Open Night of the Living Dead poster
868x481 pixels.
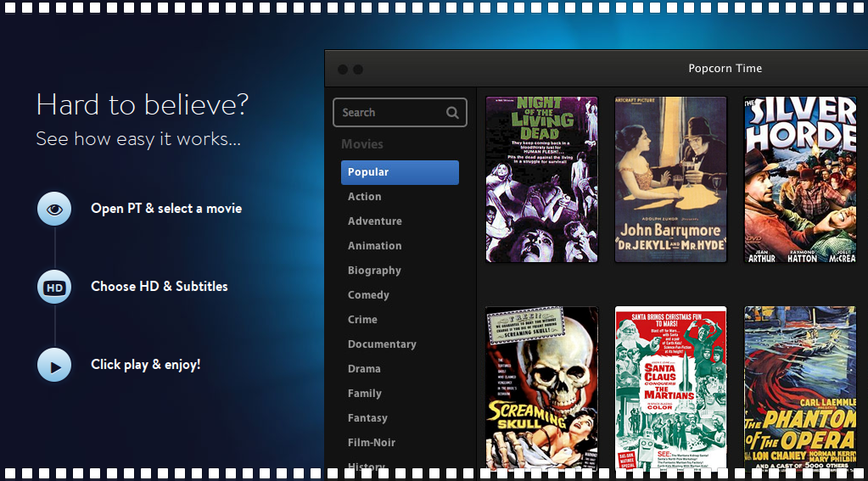tap(541, 179)
